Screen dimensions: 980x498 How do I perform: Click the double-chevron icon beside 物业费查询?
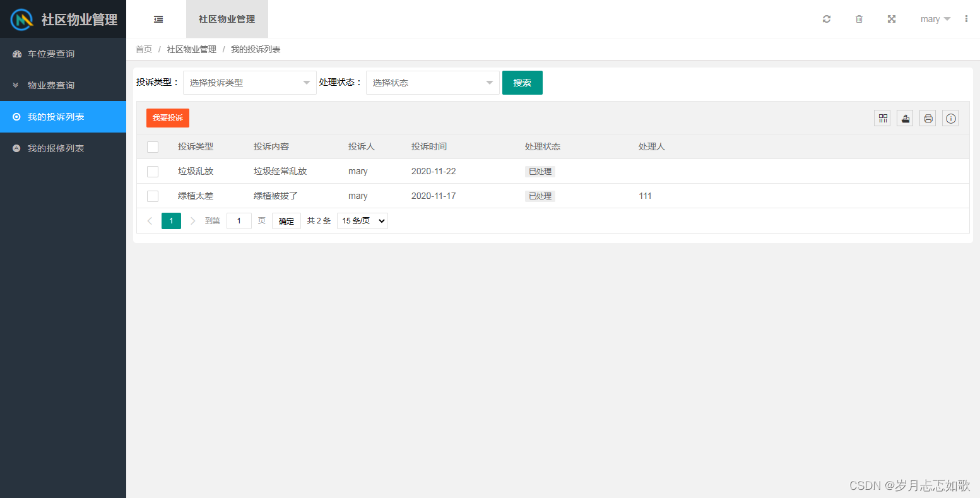[16, 85]
